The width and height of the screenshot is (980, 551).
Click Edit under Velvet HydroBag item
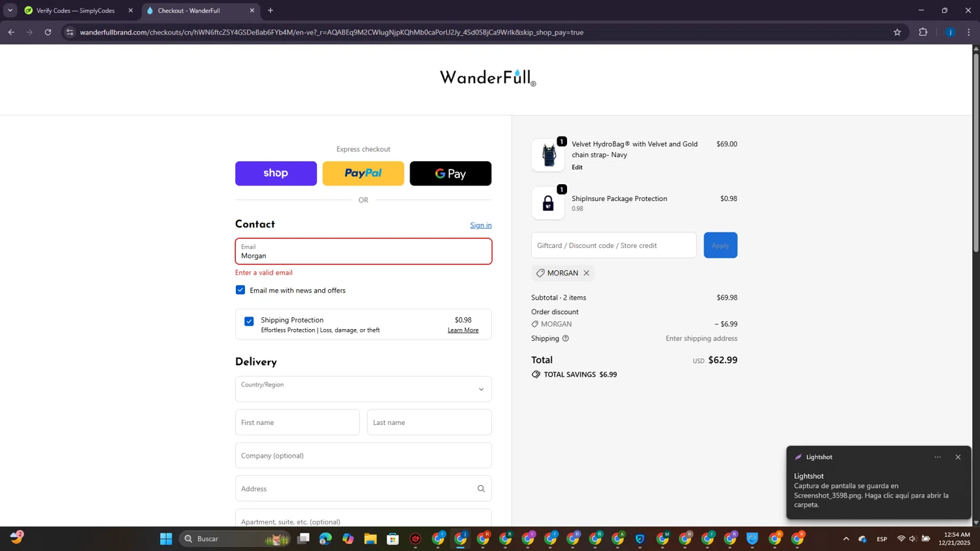click(x=577, y=167)
